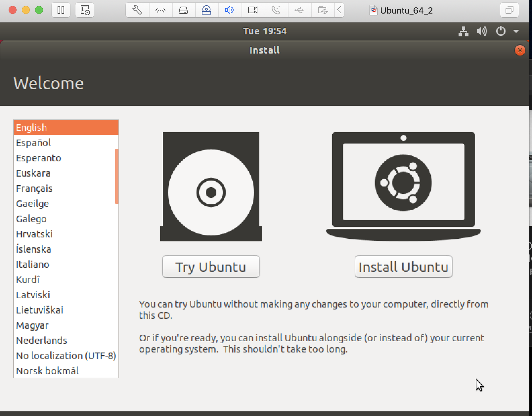Click the CD disc image
The height and width of the screenshot is (416, 532).
(x=211, y=187)
